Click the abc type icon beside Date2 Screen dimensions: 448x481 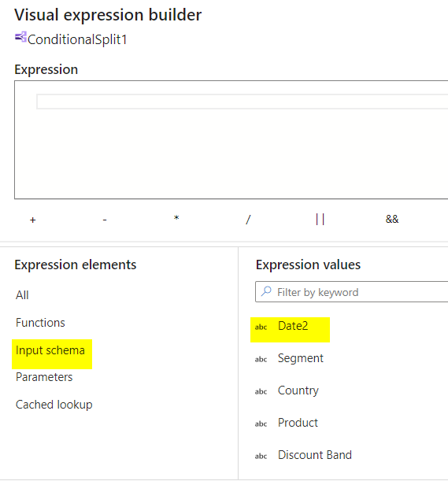261,327
